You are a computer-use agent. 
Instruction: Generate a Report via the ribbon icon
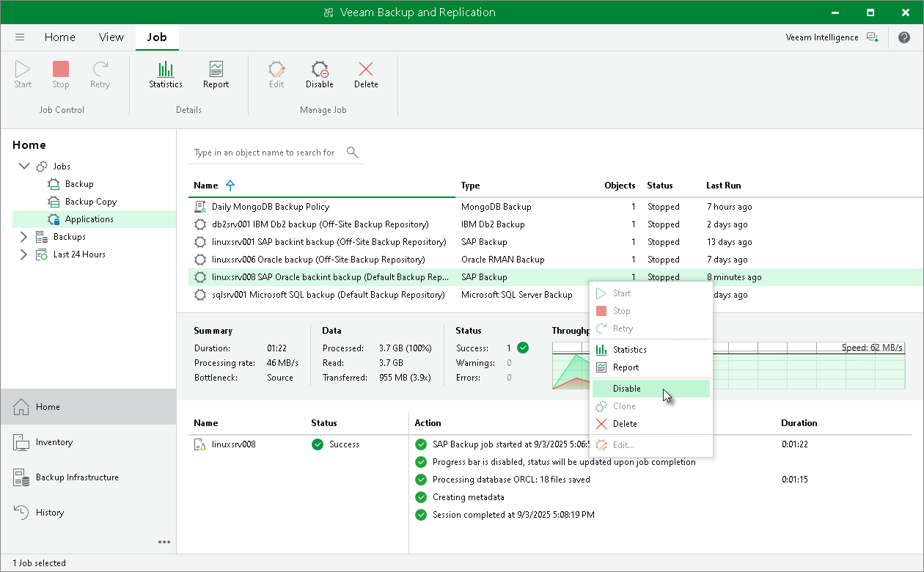(x=216, y=73)
